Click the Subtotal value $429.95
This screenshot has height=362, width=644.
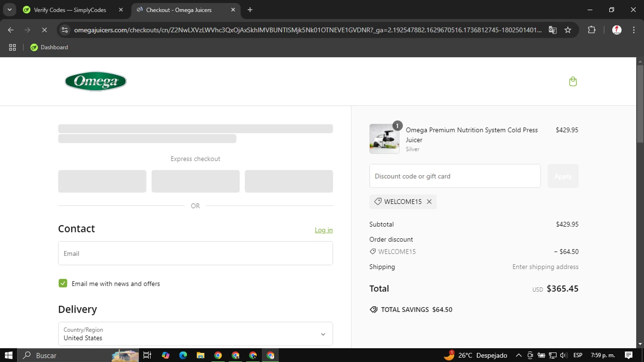pyautogui.click(x=567, y=225)
